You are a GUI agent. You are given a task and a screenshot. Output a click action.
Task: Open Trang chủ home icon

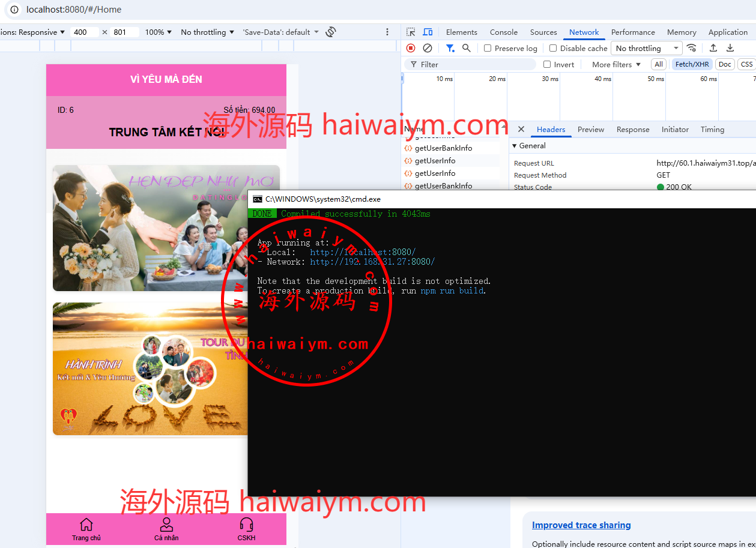[86, 529]
